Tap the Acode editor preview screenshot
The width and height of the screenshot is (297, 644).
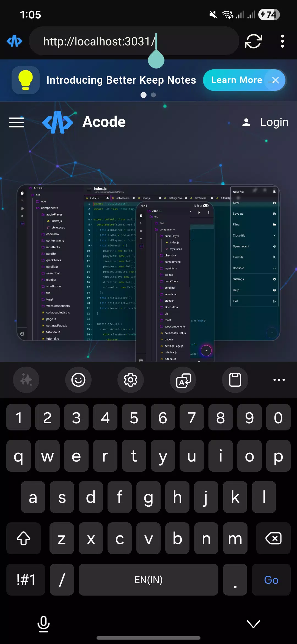tap(148, 272)
